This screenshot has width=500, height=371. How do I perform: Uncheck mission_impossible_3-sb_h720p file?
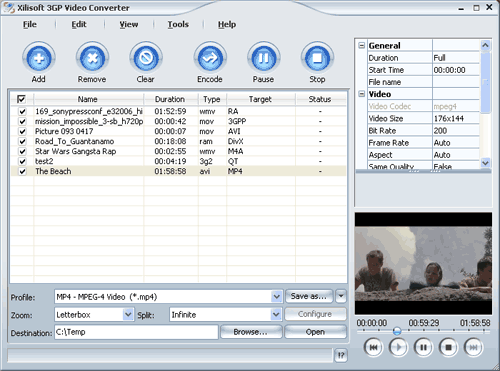point(22,121)
